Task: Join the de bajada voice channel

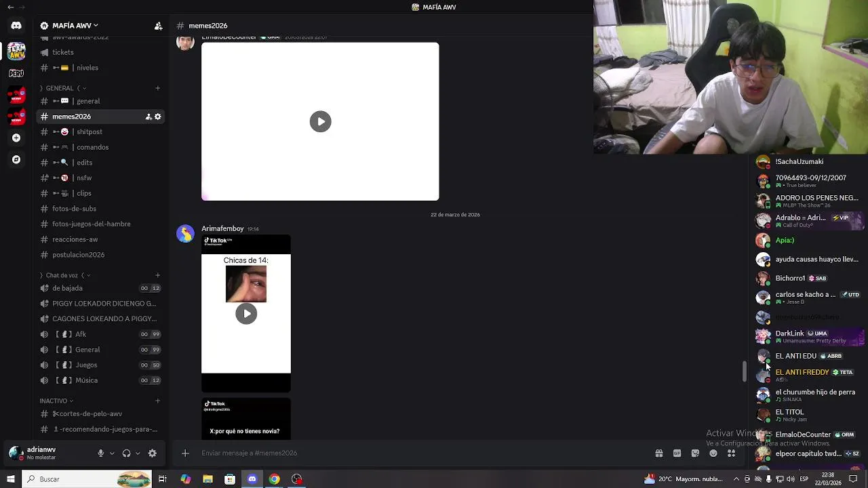Action: pyautogui.click(x=100, y=288)
